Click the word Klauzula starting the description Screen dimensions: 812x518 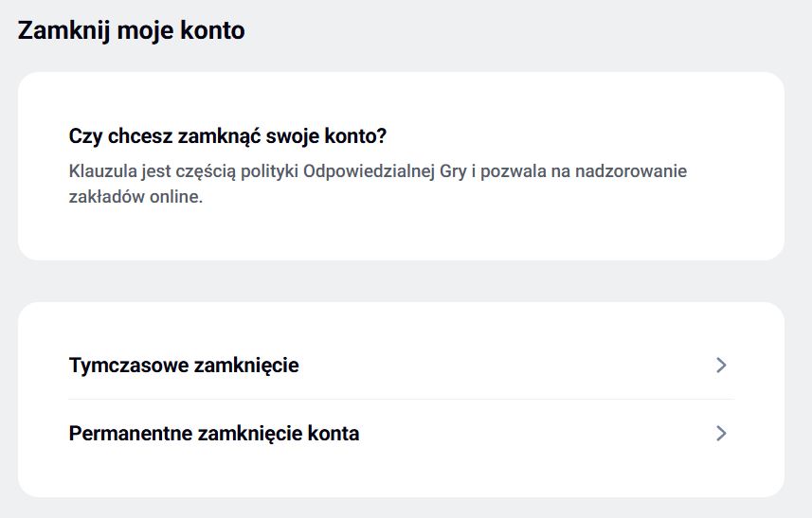coord(101,171)
